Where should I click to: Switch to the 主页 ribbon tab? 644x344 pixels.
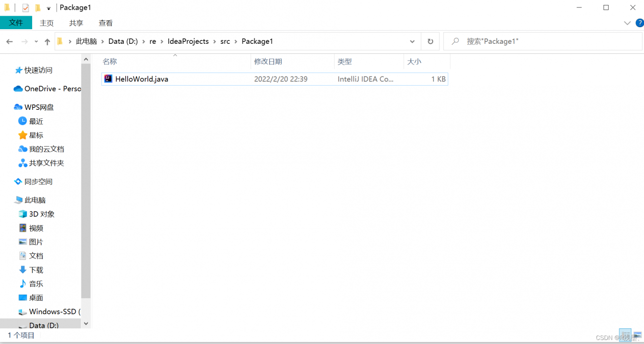[x=47, y=23]
